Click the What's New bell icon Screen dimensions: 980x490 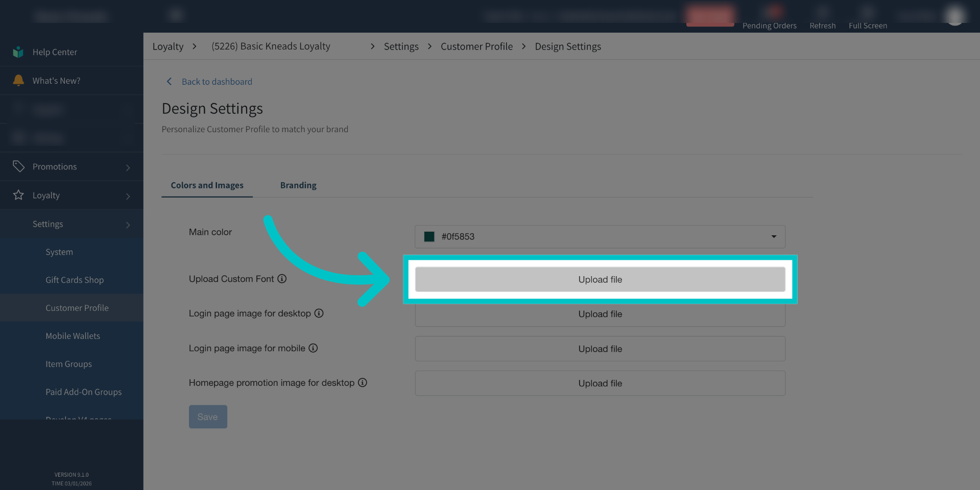pyautogui.click(x=18, y=80)
